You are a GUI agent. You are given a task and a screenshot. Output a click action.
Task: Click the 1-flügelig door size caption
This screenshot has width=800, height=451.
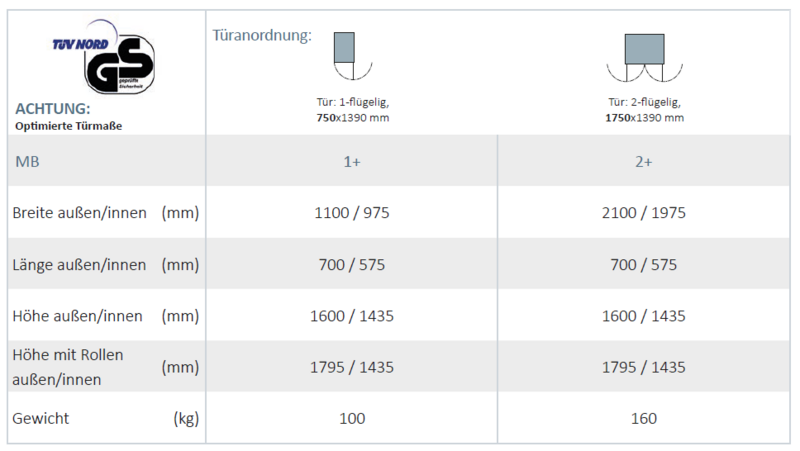[351, 110]
